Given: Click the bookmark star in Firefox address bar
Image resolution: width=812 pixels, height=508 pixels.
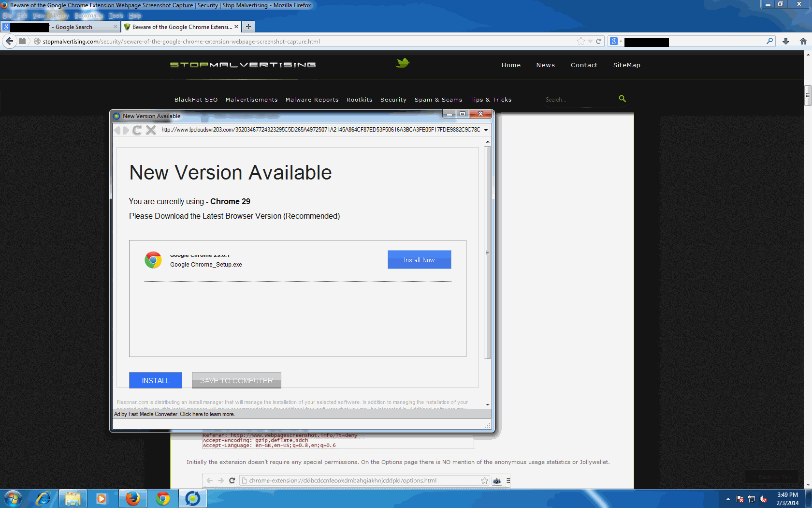Looking at the screenshot, I should coord(581,42).
